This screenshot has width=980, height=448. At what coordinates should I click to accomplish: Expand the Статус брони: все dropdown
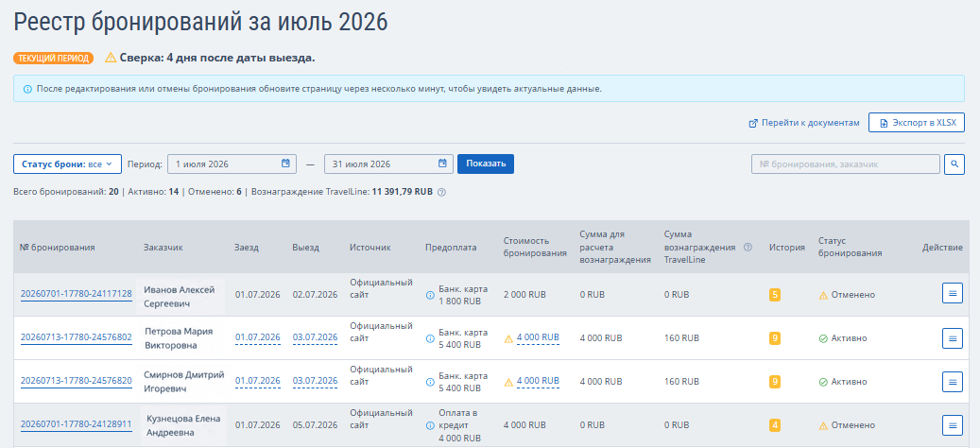pyautogui.click(x=67, y=164)
